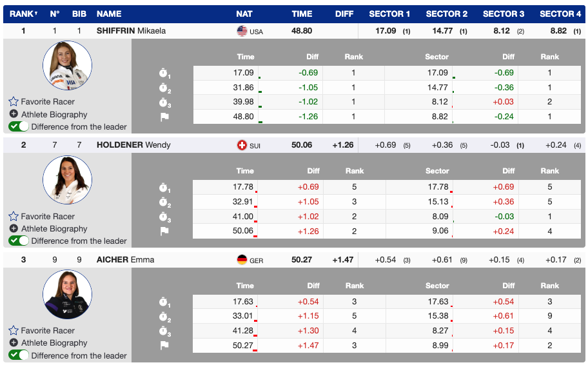Click the Swiss flag icon in Holdener's row
Screen dimensions: 588x365
(242, 145)
